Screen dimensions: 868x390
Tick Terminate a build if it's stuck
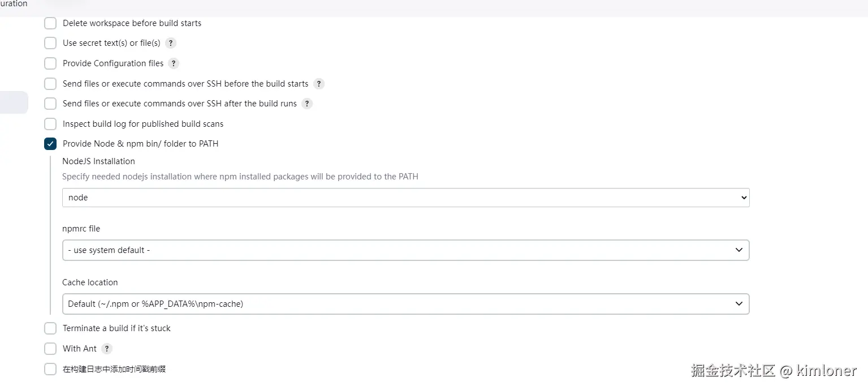click(x=50, y=328)
